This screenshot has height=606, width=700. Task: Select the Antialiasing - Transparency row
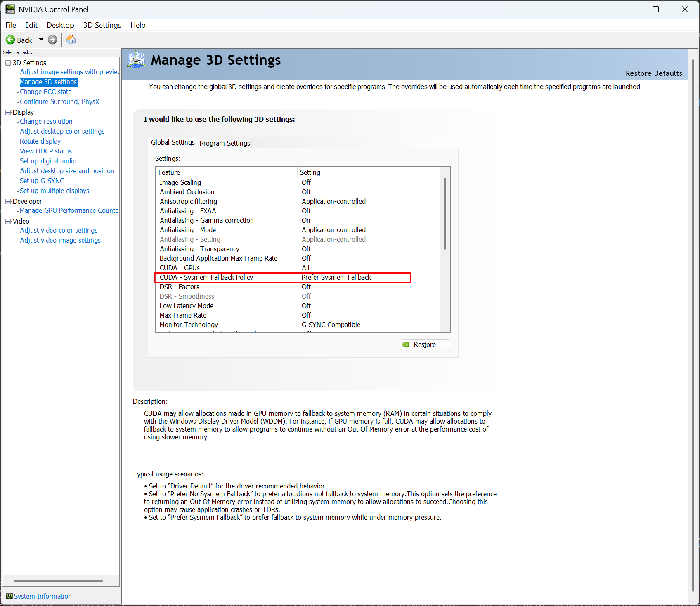[x=297, y=249]
